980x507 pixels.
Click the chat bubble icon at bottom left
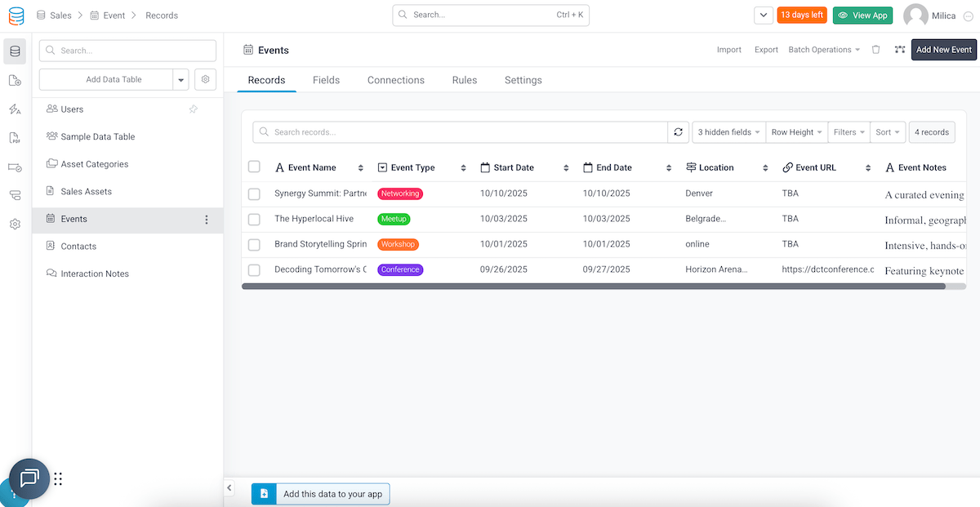click(x=29, y=479)
